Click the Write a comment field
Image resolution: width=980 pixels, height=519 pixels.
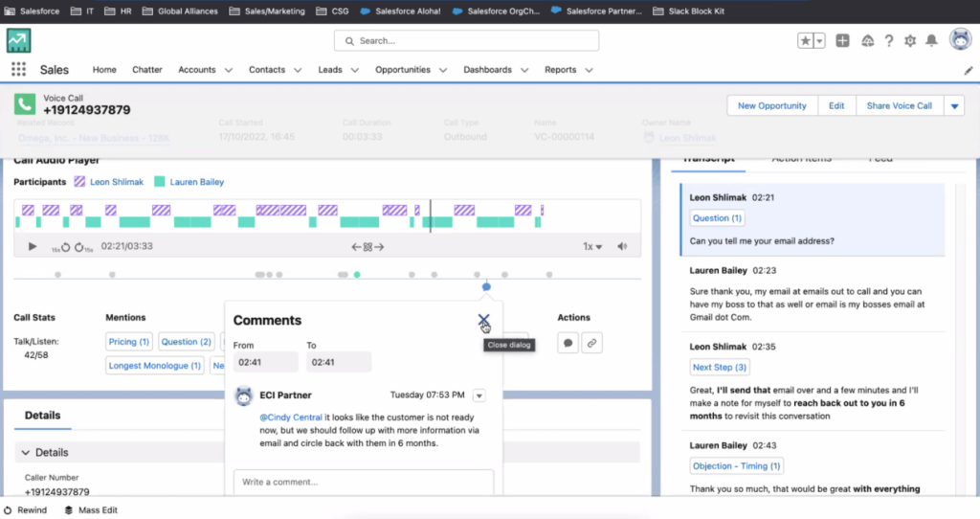[x=364, y=482]
